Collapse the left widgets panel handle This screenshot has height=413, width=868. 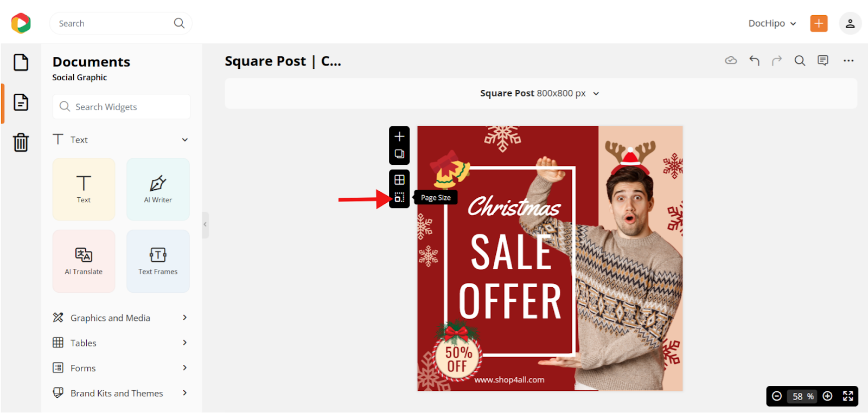pos(205,224)
